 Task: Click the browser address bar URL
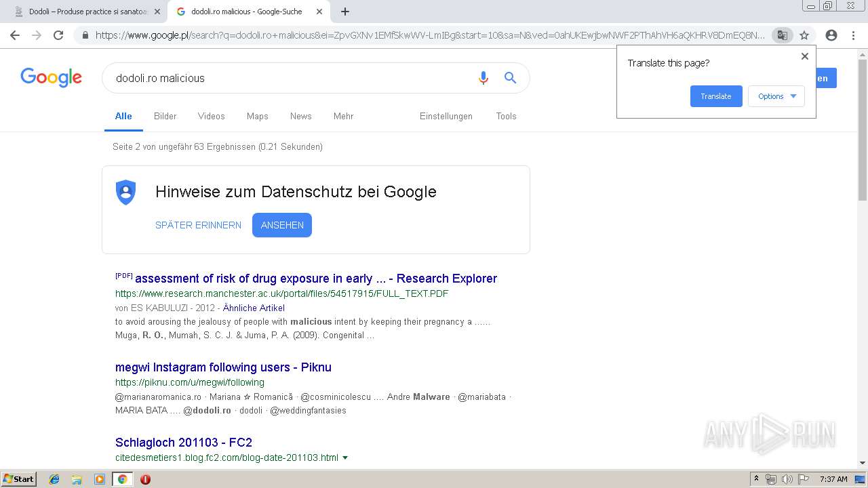430,35
